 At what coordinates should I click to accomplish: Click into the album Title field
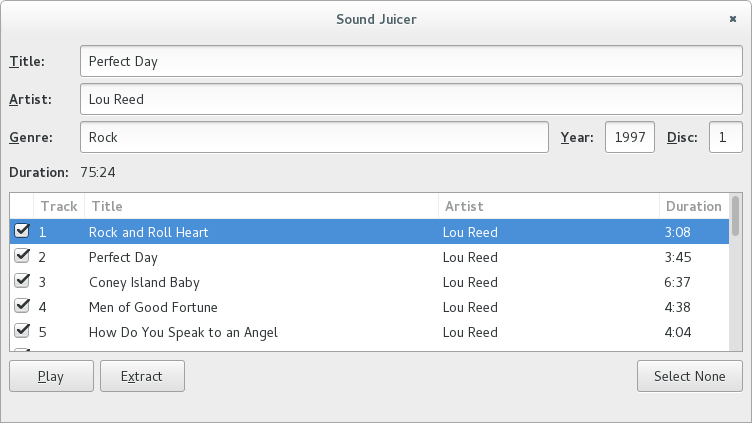(x=410, y=61)
